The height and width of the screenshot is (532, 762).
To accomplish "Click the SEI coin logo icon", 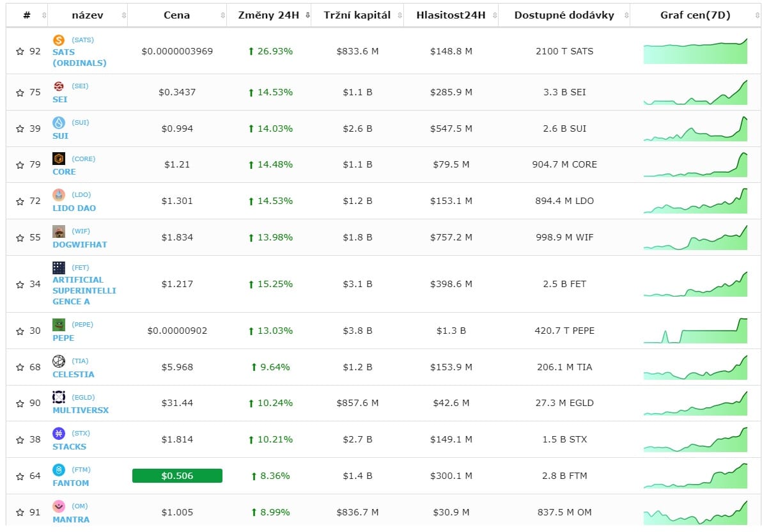I will click(x=59, y=86).
